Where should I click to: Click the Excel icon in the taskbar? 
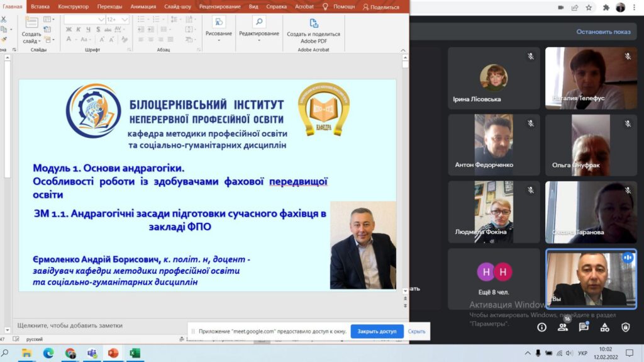point(133,353)
